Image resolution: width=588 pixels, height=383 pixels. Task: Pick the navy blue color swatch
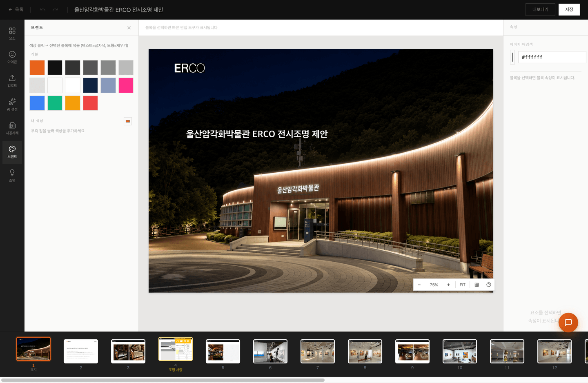pyautogui.click(x=90, y=85)
